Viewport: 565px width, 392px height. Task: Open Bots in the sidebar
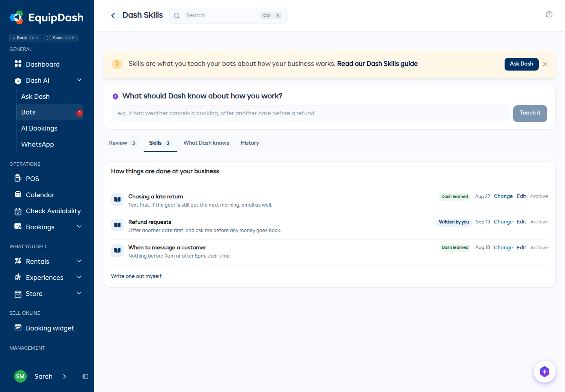point(49,112)
